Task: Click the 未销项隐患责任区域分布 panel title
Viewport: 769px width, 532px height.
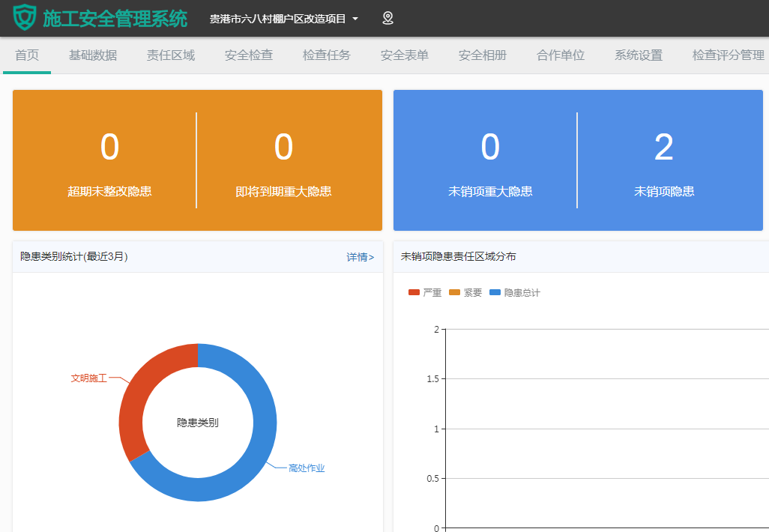Action: point(458,256)
